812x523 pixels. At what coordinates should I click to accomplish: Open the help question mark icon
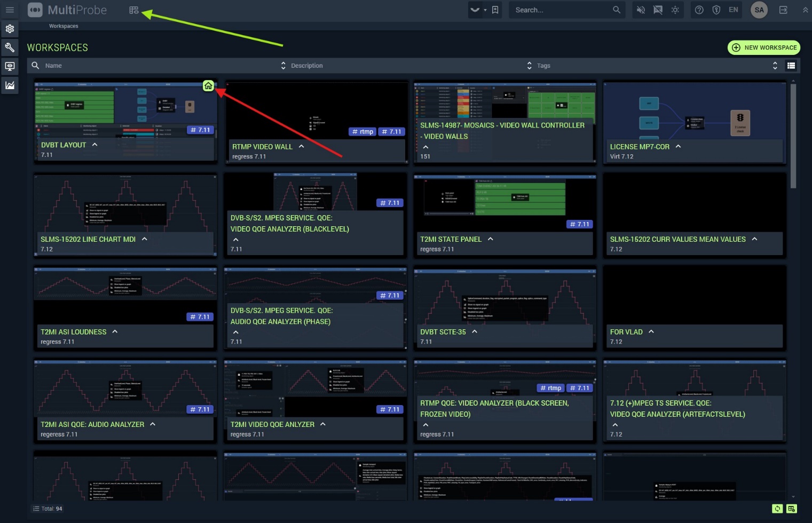pos(699,10)
